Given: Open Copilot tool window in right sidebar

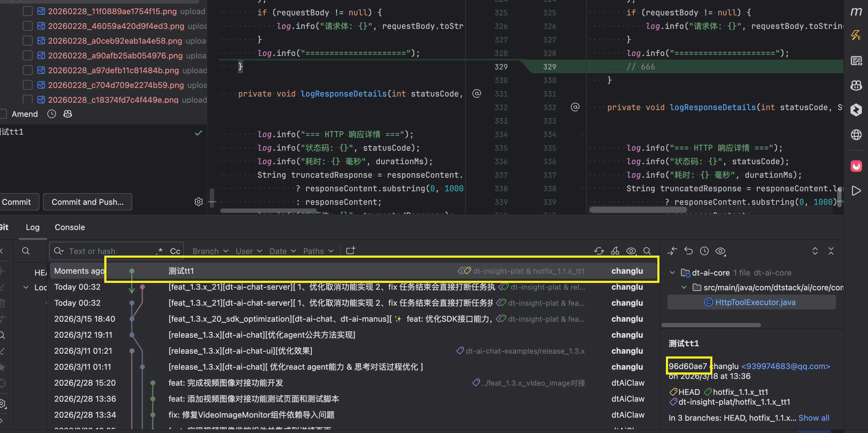Looking at the screenshot, I should (x=856, y=85).
